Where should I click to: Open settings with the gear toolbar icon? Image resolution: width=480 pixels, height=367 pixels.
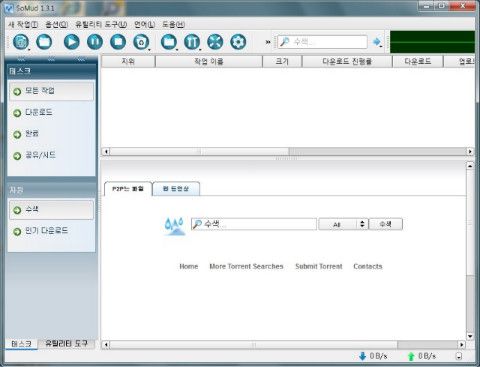click(x=238, y=42)
